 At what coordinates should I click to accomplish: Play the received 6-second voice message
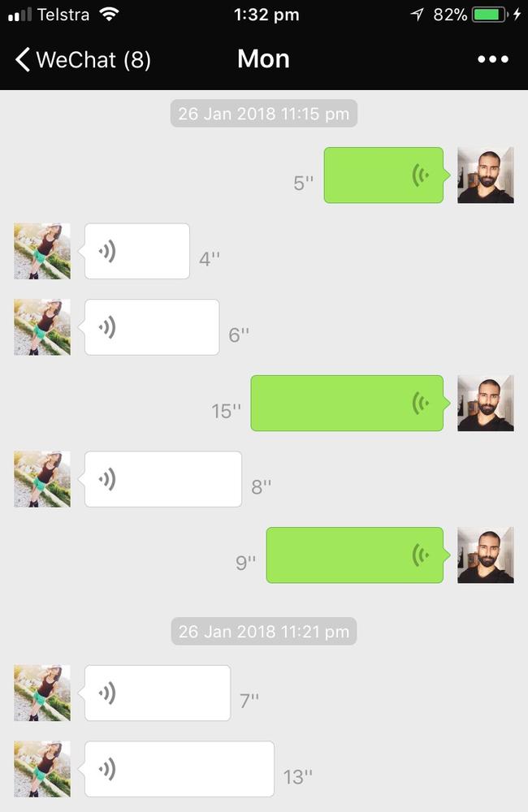click(x=149, y=327)
